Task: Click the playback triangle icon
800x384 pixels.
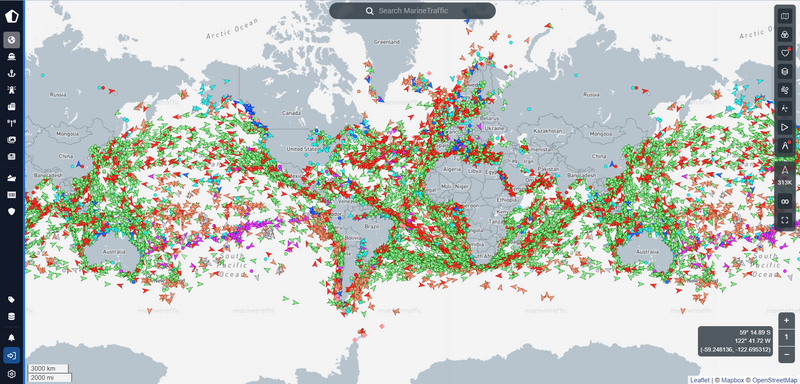Action: 785,127
